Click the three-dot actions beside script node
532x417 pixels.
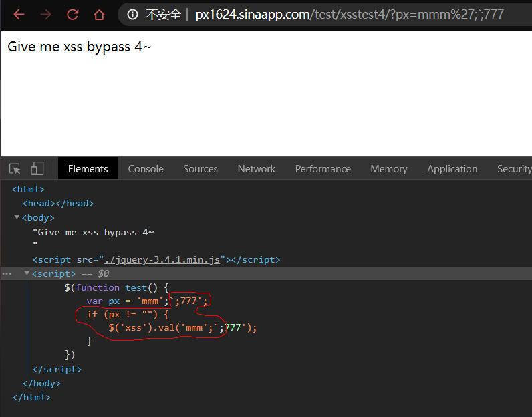tap(7, 273)
